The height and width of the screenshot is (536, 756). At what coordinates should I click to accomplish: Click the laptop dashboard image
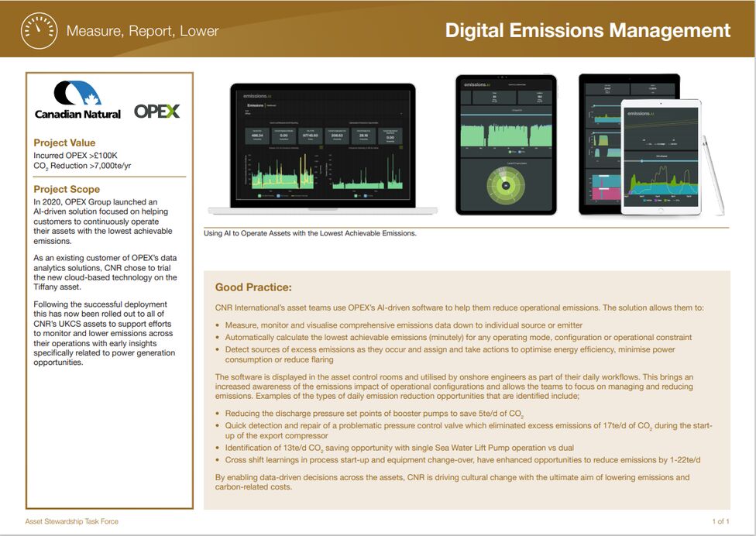322,149
